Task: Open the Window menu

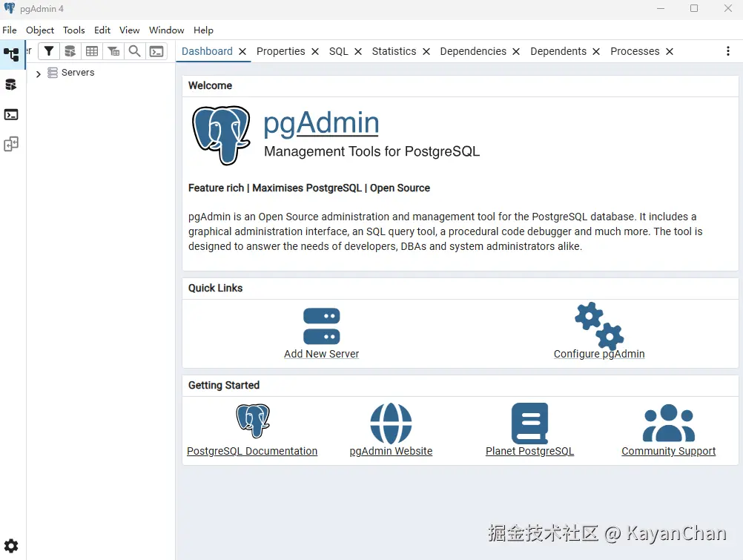Action: 166,30
